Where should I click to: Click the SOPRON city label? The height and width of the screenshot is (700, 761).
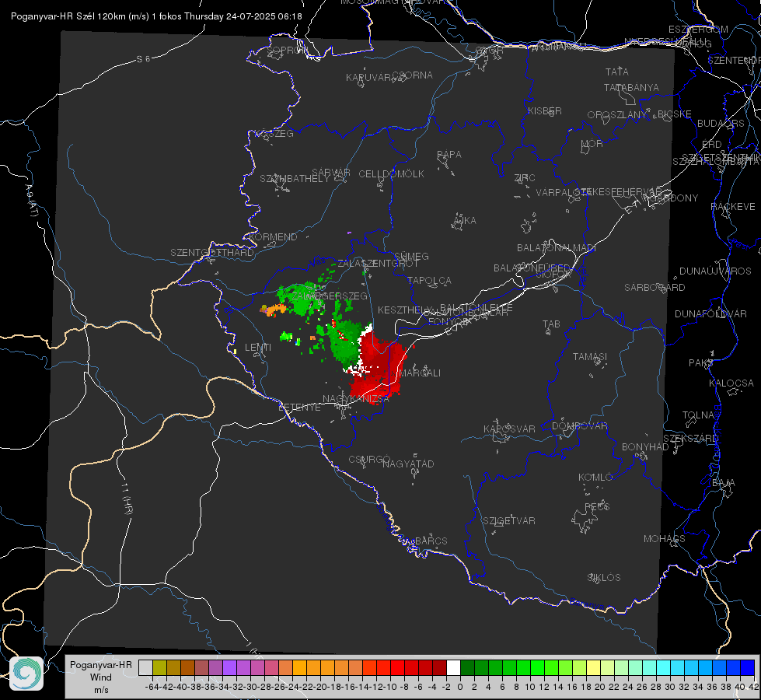point(288,50)
